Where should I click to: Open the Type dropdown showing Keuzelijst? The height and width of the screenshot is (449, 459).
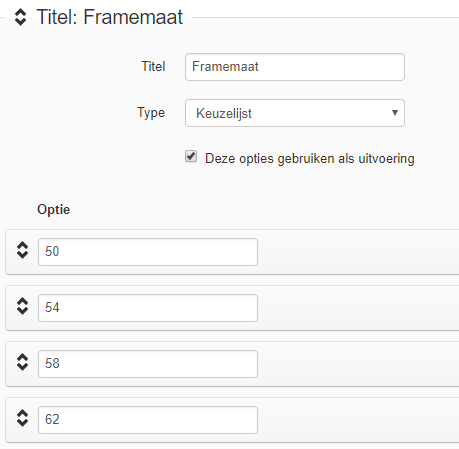295,113
